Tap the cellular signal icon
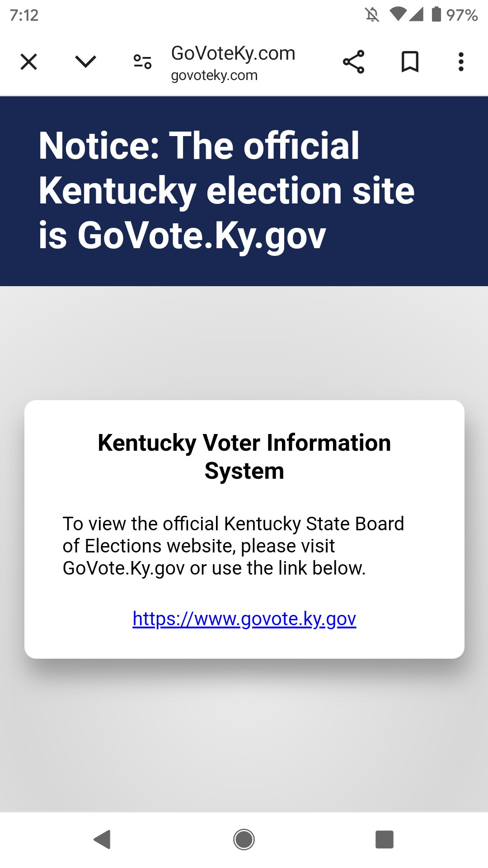 417,14
